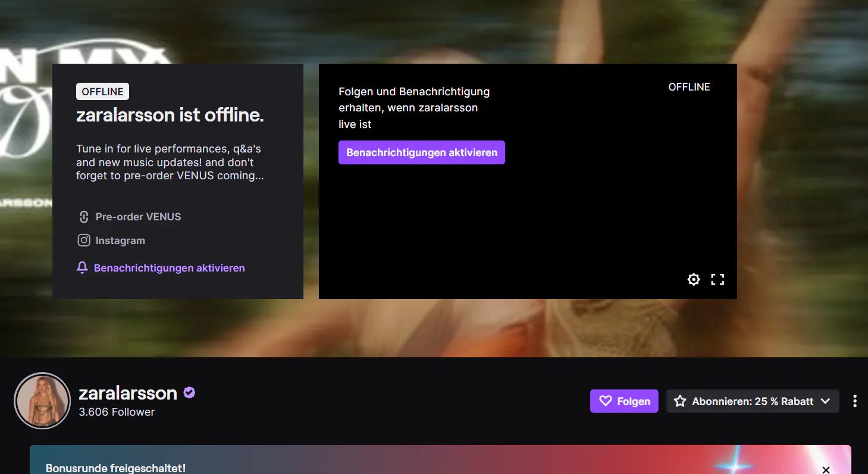Click the chain-link icon beside Pre-order VENUS
Screen dimensions: 868x474
(x=84, y=217)
